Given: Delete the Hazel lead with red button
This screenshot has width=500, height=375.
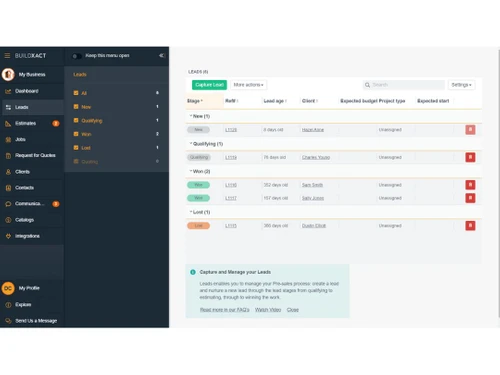Looking at the screenshot, I should tap(470, 130).
